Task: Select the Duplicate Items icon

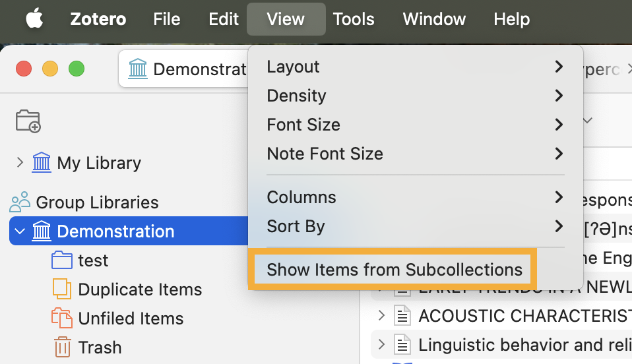Action: click(61, 289)
